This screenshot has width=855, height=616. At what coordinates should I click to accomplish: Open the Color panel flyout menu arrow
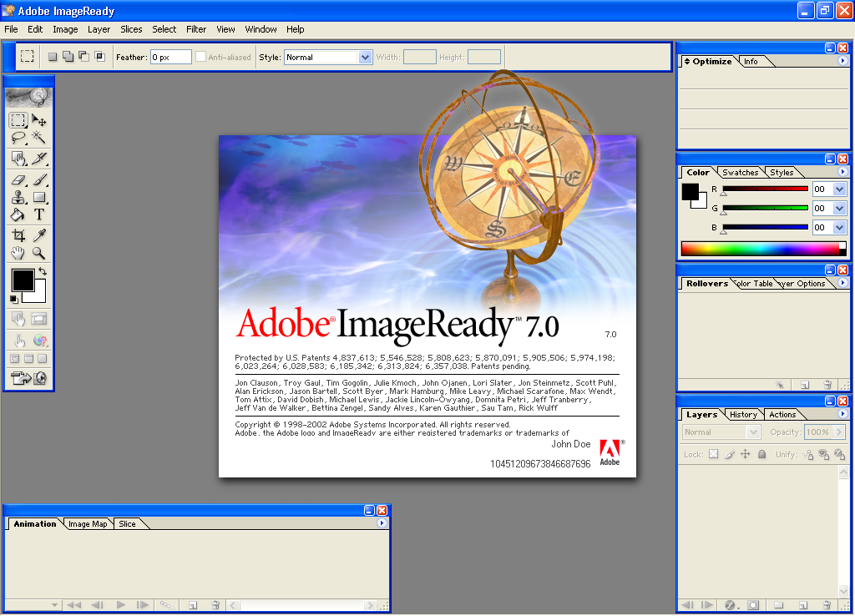coord(842,172)
